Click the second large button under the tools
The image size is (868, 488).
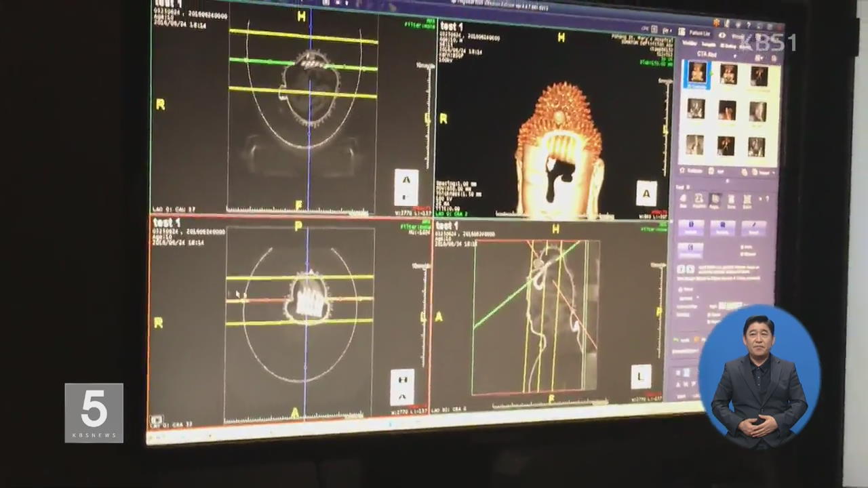click(x=722, y=228)
